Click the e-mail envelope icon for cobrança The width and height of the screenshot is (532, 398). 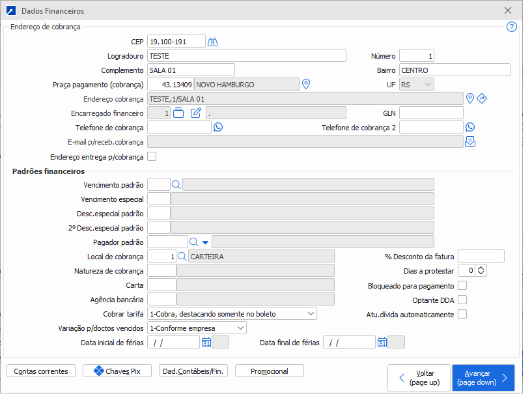coord(470,142)
